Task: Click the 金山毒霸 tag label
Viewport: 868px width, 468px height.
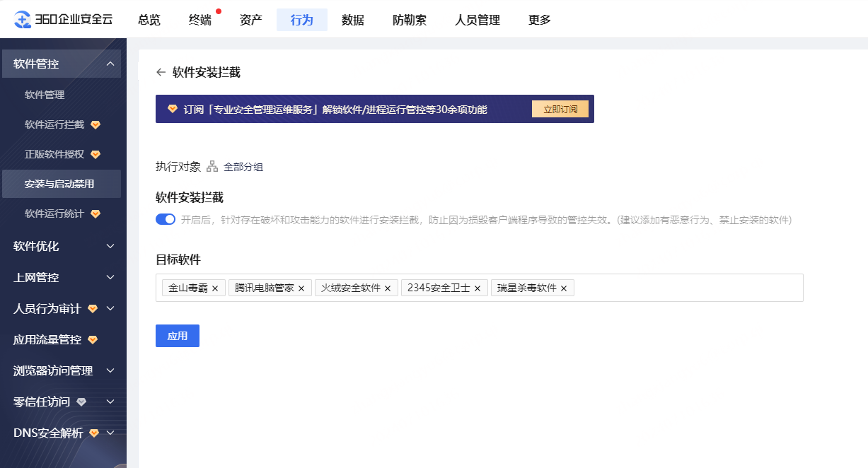Action: point(188,288)
